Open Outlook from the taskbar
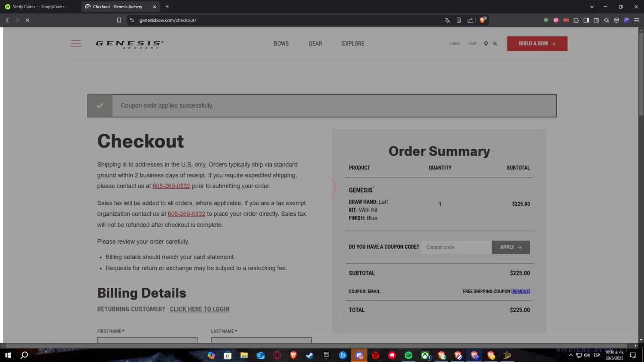Image resolution: width=644 pixels, height=362 pixels. coord(261,355)
